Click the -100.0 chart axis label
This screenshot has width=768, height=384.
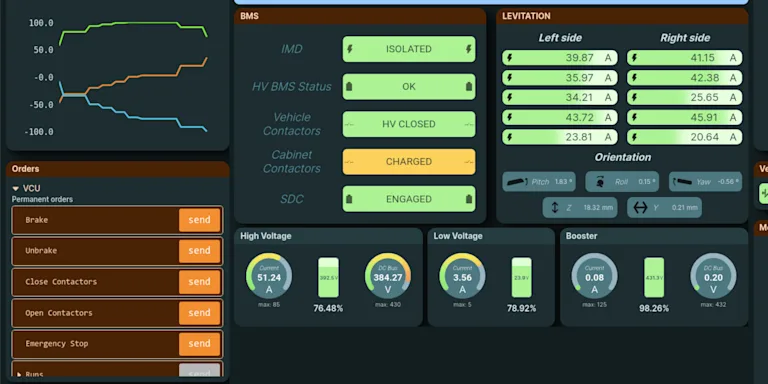(x=39, y=132)
